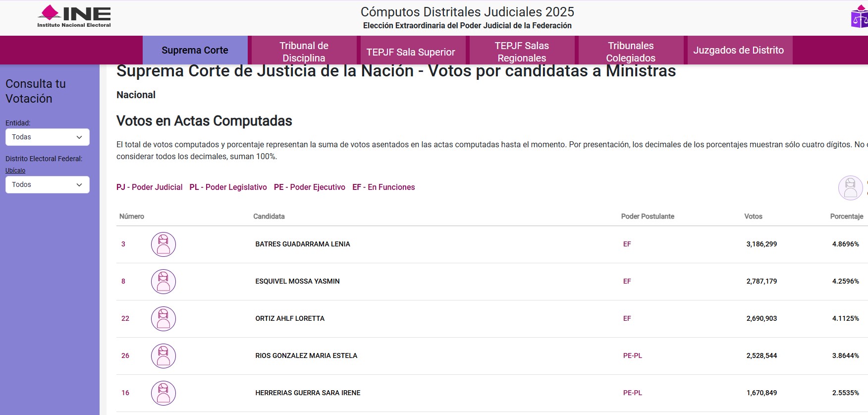Click the judicial ballot box icon
Viewport: 868px width, 415px height.
click(860, 17)
